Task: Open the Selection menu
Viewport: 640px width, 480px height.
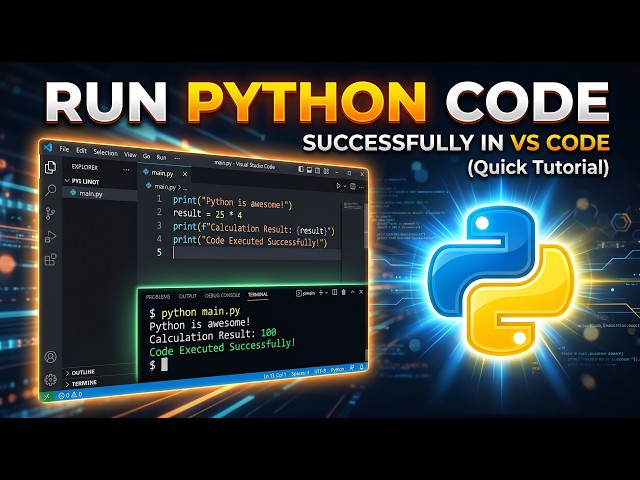Action: 105,152
